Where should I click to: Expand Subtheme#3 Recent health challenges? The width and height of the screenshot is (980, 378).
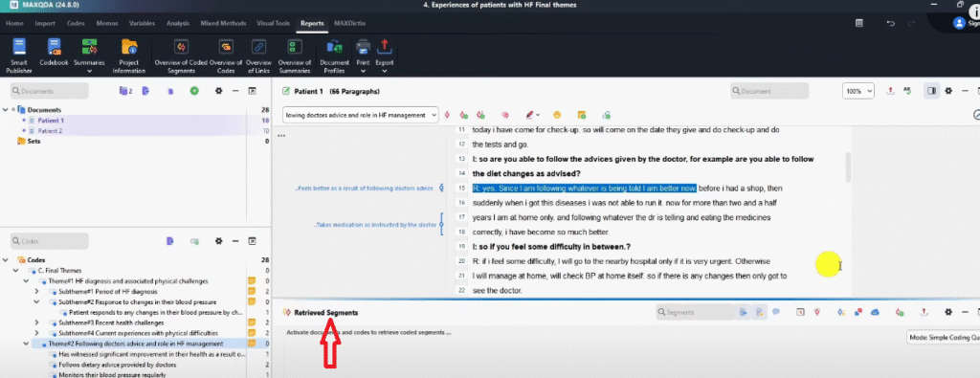coord(37,323)
